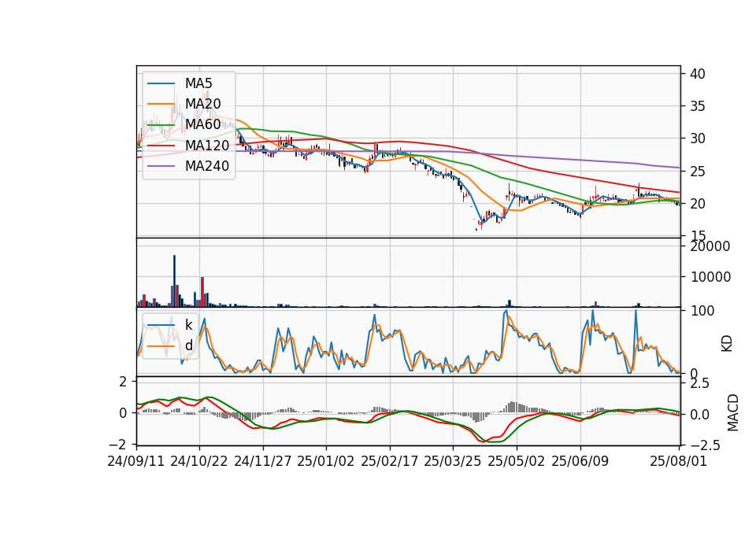Click the 24/11/27 date label

click(263, 461)
